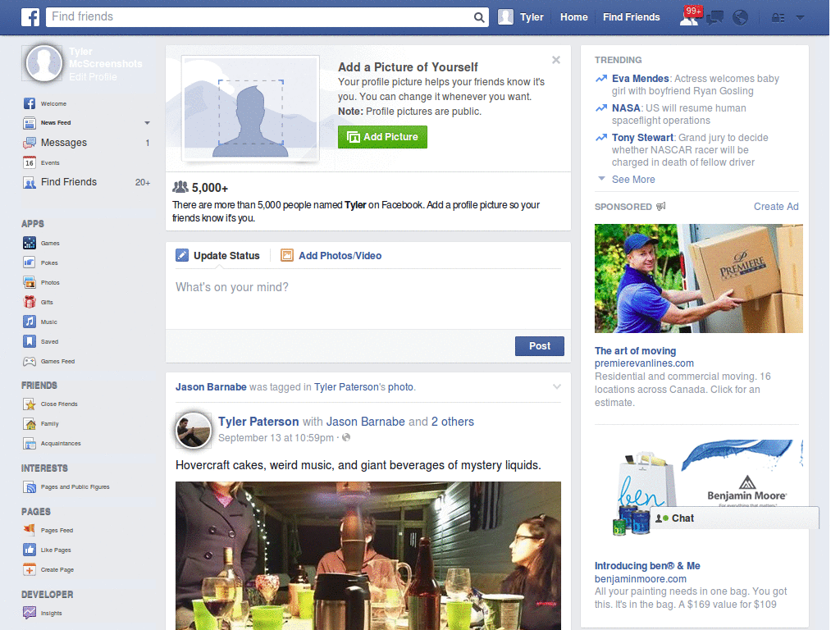Viewport: 840px width, 630px height.
Task: Open Pages and Public Figures icon
Action: coord(30,487)
